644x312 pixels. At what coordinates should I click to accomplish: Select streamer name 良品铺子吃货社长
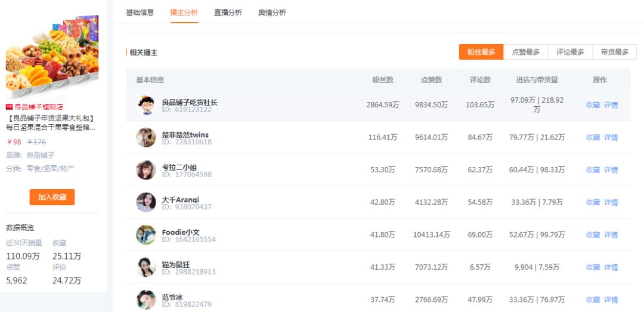[x=190, y=103]
